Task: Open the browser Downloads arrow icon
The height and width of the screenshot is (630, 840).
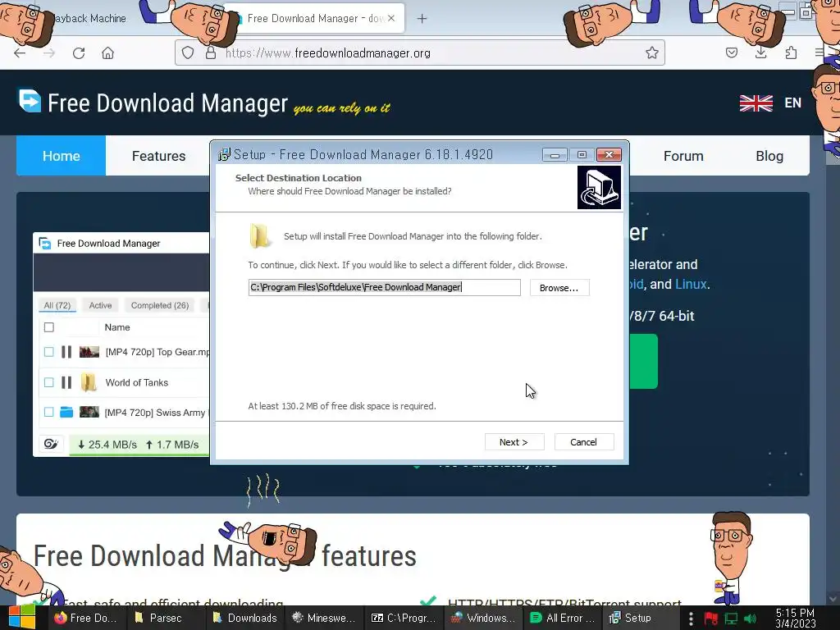Action: click(x=760, y=52)
